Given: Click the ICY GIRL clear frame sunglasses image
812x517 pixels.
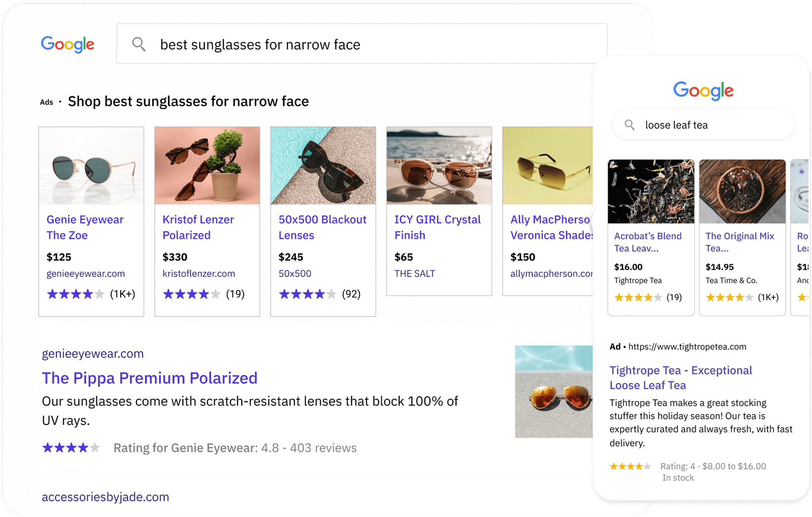Looking at the screenshot, I should pos(439,165).
